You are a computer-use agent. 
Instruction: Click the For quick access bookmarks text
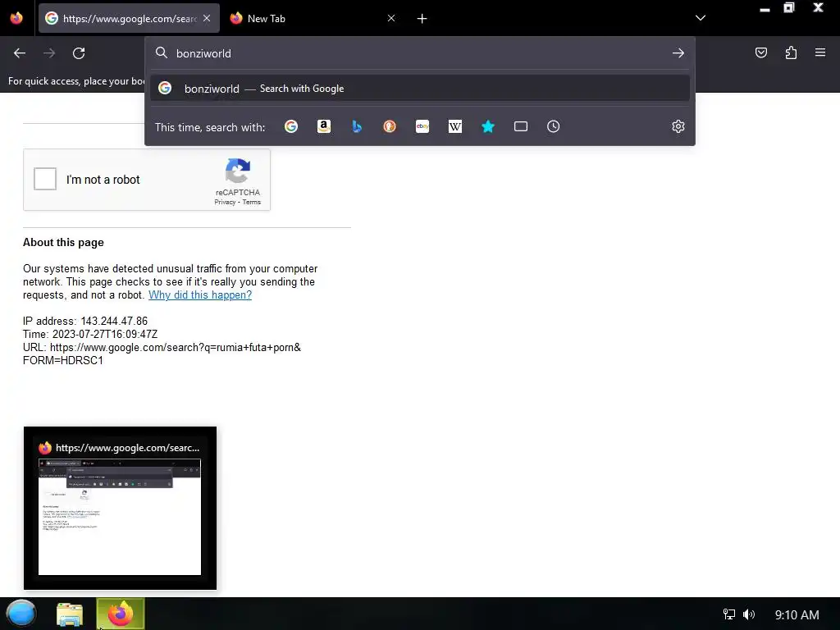[x=76, y=81]
